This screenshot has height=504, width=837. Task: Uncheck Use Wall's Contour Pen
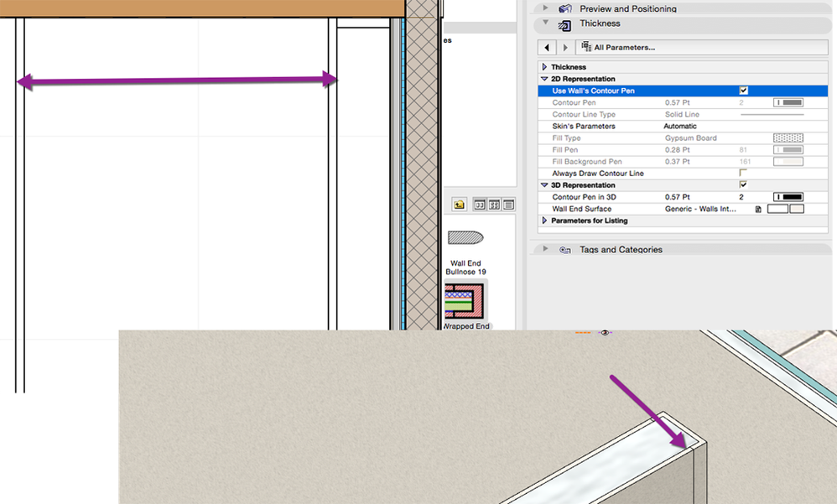coord(744,90)
